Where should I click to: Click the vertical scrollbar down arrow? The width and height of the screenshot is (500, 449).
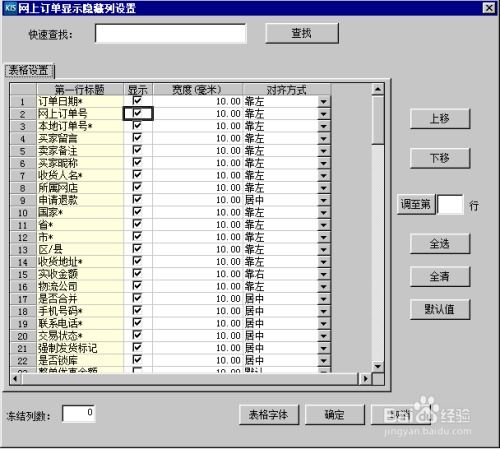click(x=378, y=366)
